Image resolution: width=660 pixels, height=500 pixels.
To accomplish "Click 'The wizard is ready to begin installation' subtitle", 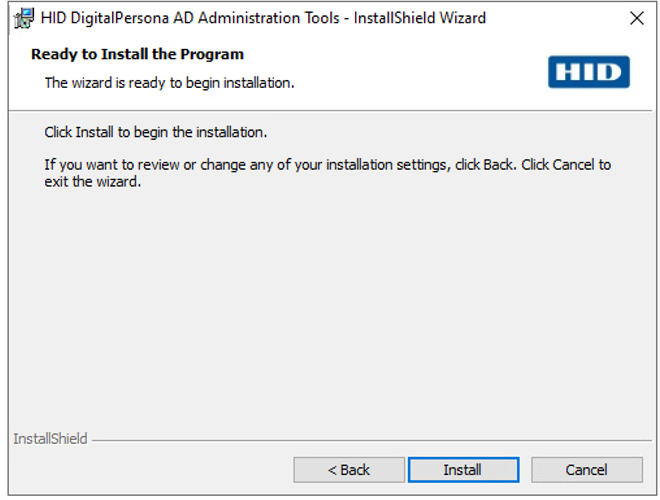I will click(x=169, y=83).
